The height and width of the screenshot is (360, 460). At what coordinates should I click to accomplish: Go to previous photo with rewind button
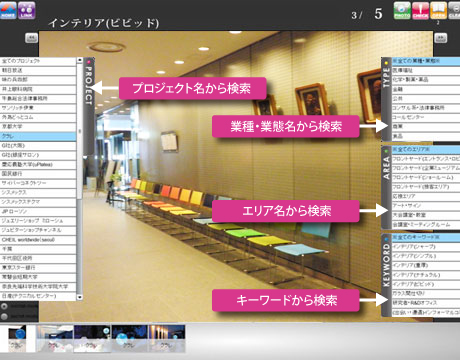coord(32,38)
